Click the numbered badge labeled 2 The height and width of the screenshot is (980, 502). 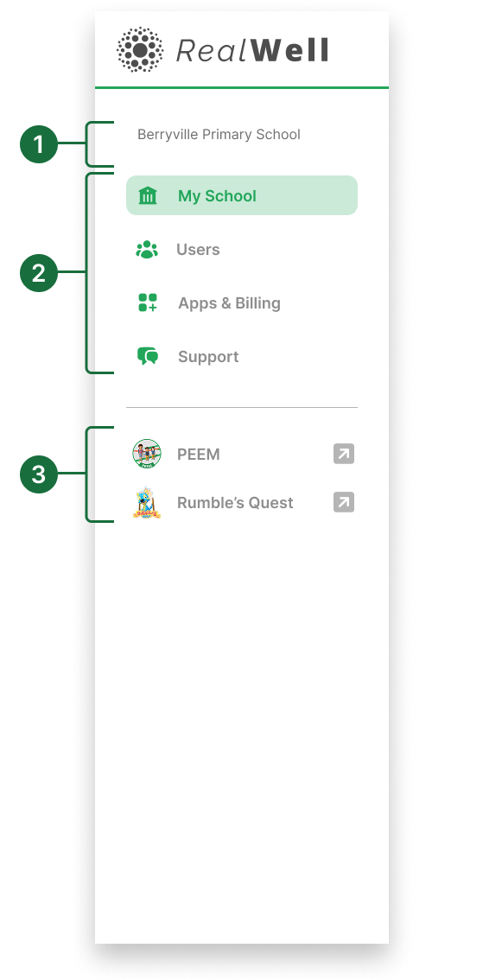(x=38, y=273)
